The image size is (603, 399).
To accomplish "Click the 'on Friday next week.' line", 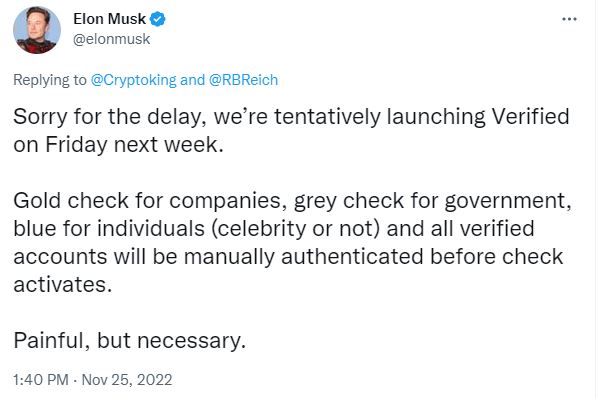I will point(118,145).
